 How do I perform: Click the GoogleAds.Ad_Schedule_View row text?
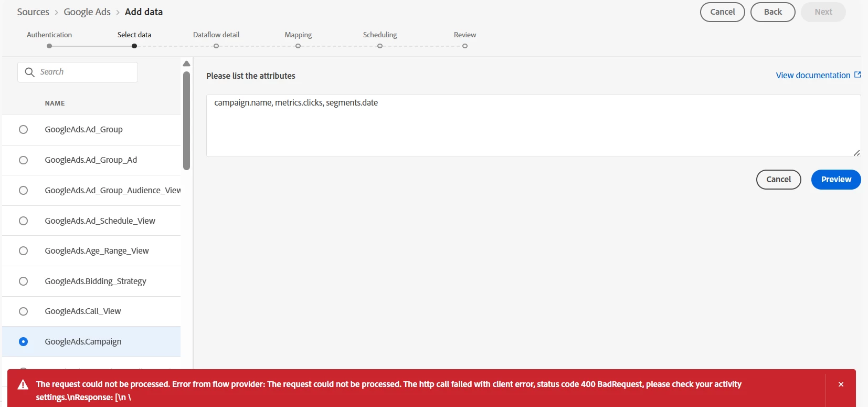coord(100,221)
